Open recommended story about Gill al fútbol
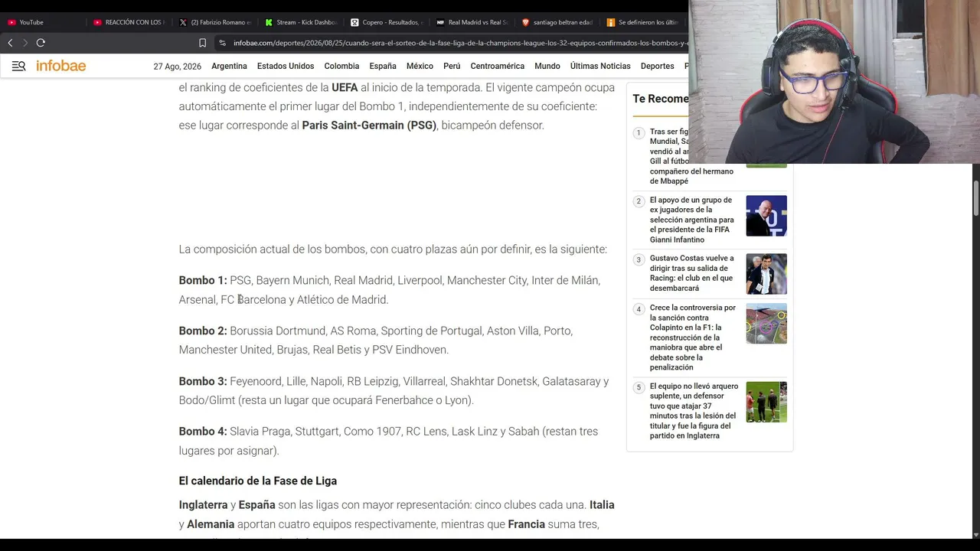Image resolution: width=980 pixels, height=551 pixels. (x=691, y=156)
